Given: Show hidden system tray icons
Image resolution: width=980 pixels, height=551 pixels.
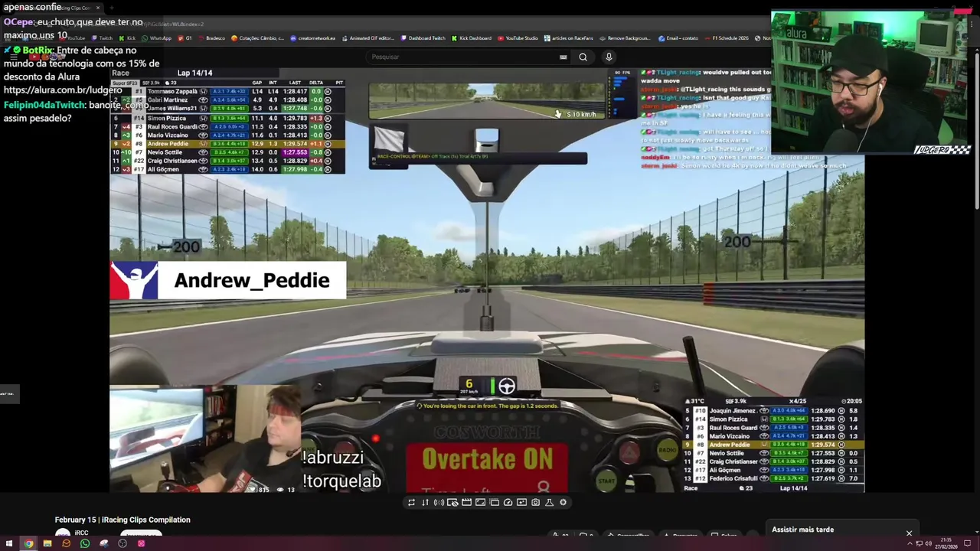Looking at the screenshot, I should pyautogui.click(x=909, y=543).
